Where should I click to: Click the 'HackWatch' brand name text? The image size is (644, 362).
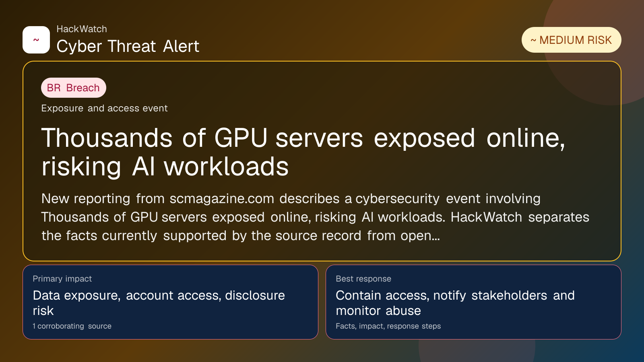82,29
